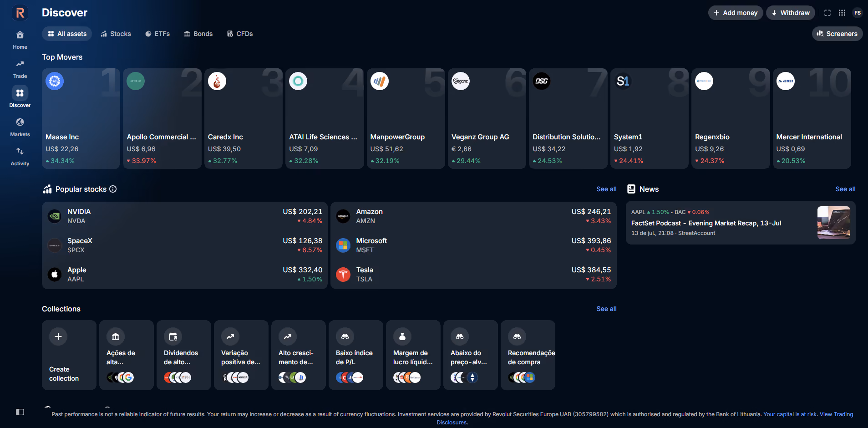Show Popular stocks info tooltip icon
Viewport: 868px width, 428px height.
(113, 189)
